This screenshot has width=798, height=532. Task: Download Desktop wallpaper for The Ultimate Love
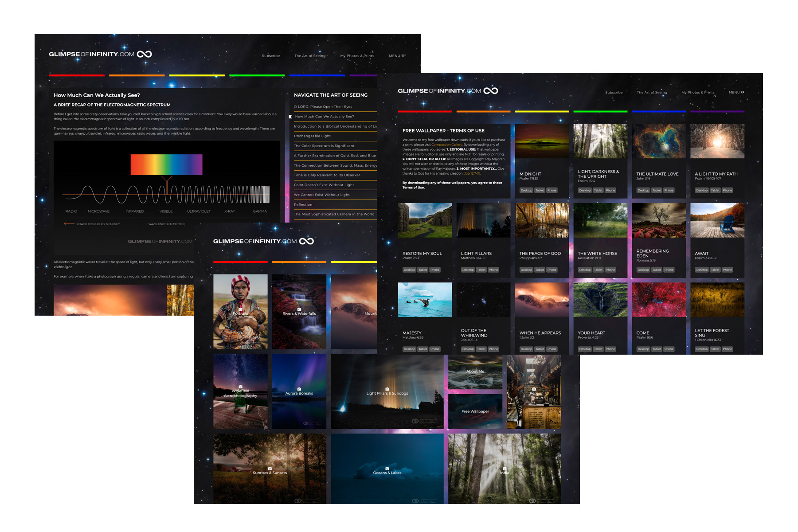click(x=643, y=190)
